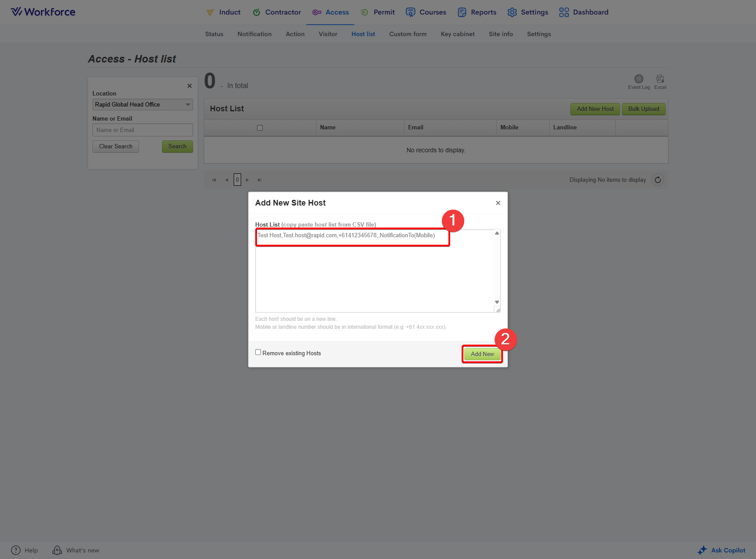Click the Event Log icon

pos(639,79)
